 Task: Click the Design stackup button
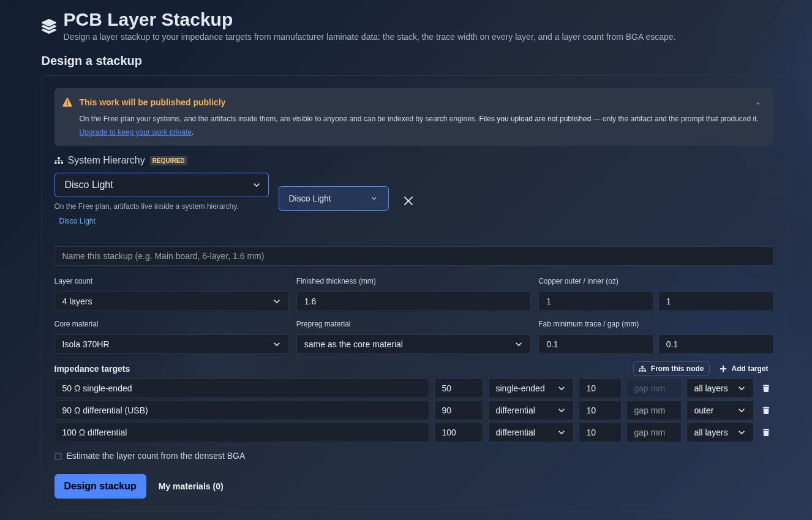coord(100,486)
